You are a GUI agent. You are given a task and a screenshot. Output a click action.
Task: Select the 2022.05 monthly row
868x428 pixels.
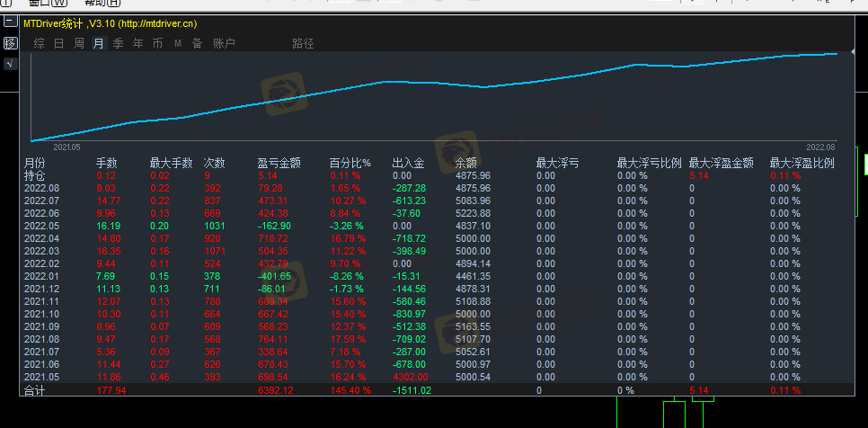click(x=41, y=227)
